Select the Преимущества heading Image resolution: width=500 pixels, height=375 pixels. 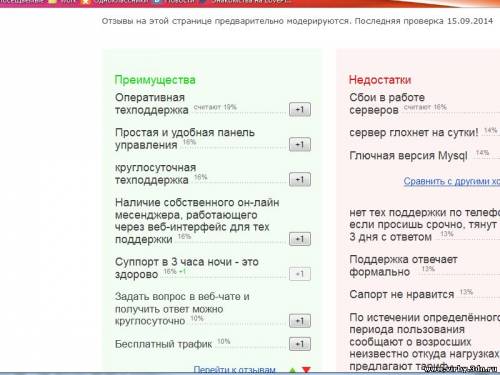[x=155, y=80]
